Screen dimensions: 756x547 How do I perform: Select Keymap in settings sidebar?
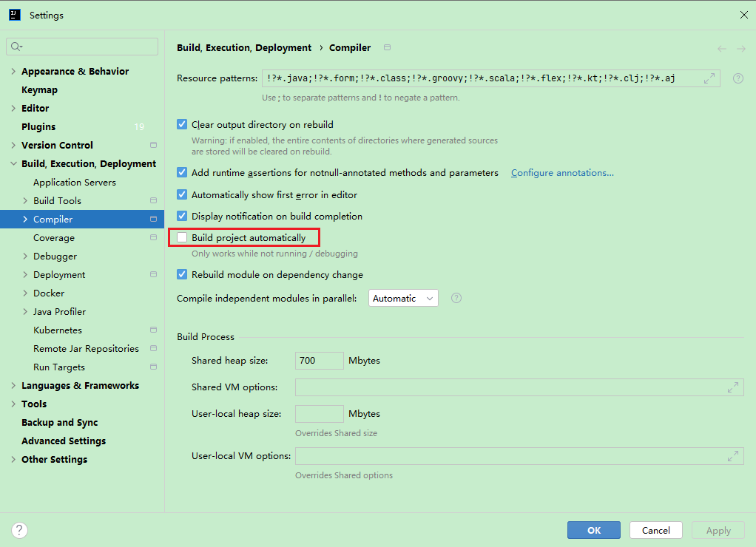pos(39,90)
